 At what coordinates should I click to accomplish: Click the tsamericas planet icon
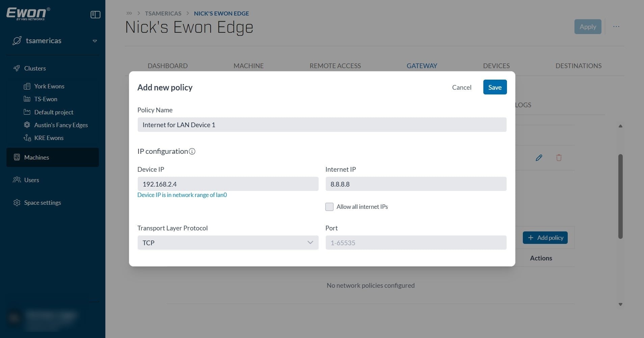(x=17, y=41)
